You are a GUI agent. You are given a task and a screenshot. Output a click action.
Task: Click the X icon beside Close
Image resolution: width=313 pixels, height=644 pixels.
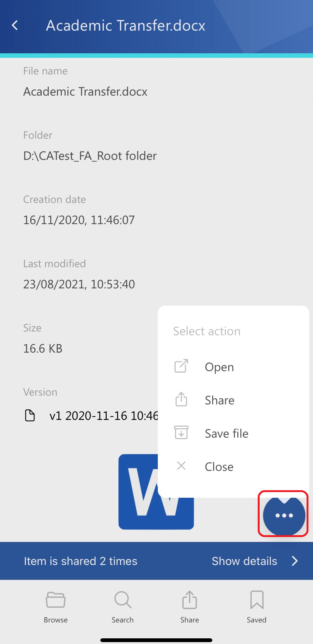(x=181, y=466)
